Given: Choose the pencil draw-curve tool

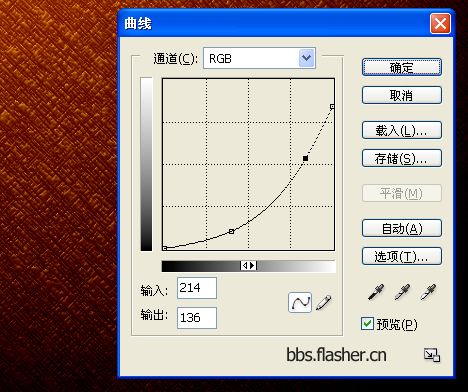Looking at the screenshot, I should tap(323, 303).
